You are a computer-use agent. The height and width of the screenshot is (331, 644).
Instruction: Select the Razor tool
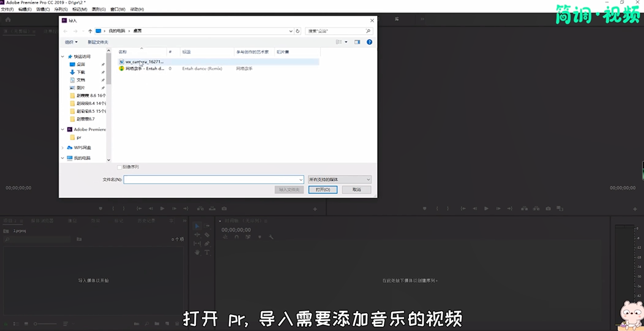point(207,235)
